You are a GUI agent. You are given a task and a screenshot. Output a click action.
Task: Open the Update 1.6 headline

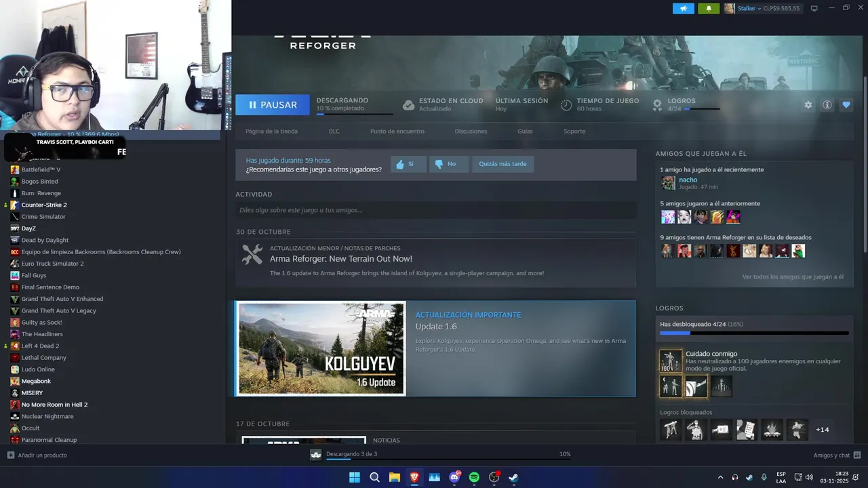coord(436,327)
